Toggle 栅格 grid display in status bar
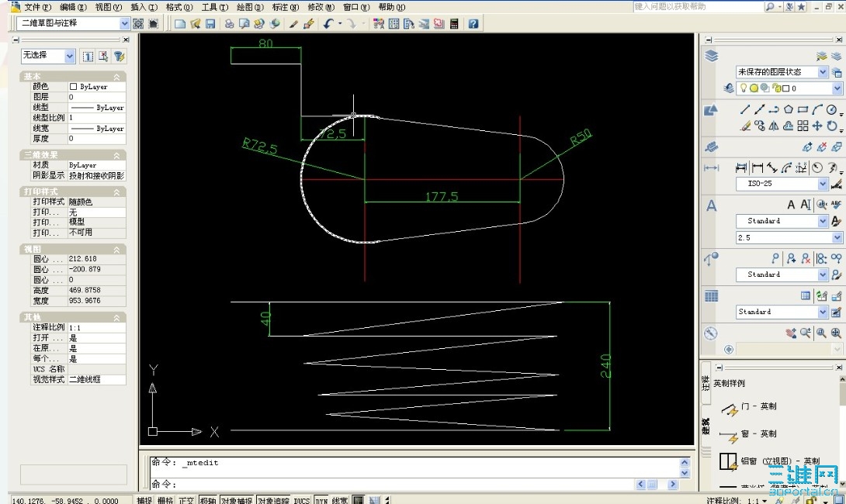Image resolution: width=846 pixels, height=504 pixels. pyautogui.click(x=165, y=500)
